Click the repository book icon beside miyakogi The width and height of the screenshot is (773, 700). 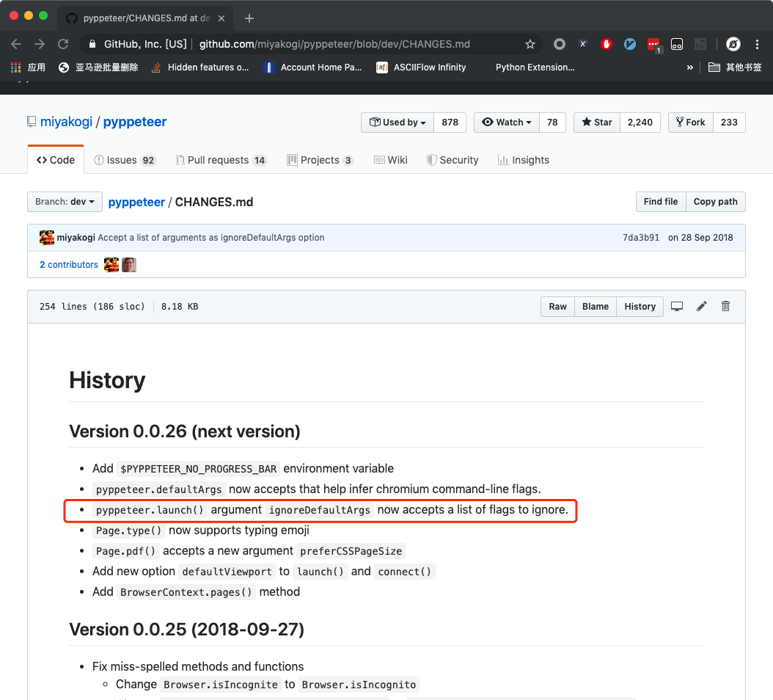point(32,122)
